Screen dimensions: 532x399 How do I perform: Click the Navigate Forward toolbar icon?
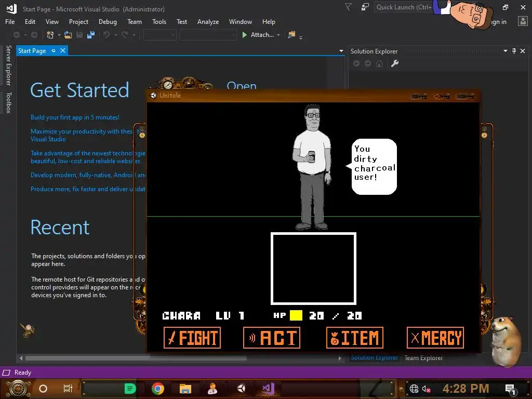coord(34,35)
